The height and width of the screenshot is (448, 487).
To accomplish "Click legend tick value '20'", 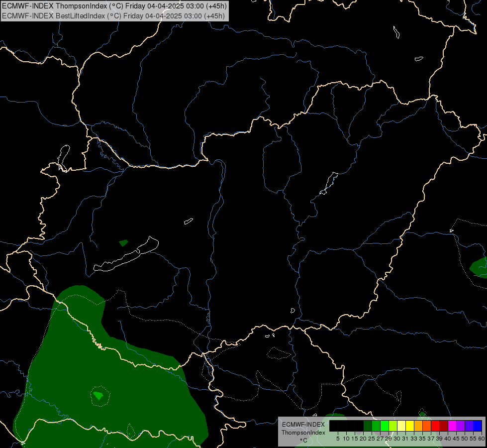I will pyautogui.click(x=363, y=439).
